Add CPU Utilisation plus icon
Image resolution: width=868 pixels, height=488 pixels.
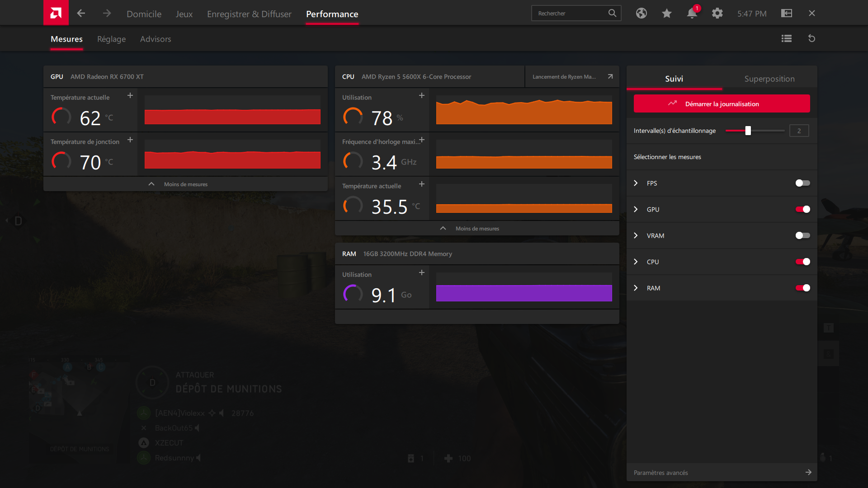pyautogui.click(x=422, y=95)
